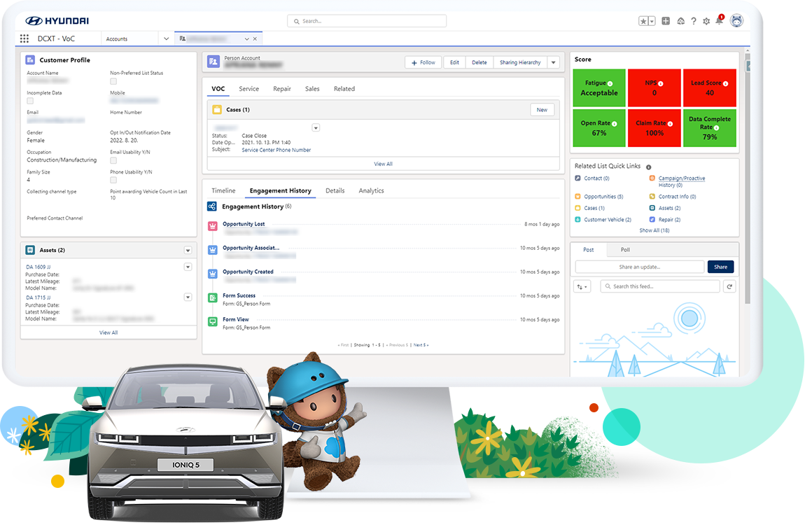Open more actions dropdown beside Sharing Hierarchy
805x532 pixels.
554,62
